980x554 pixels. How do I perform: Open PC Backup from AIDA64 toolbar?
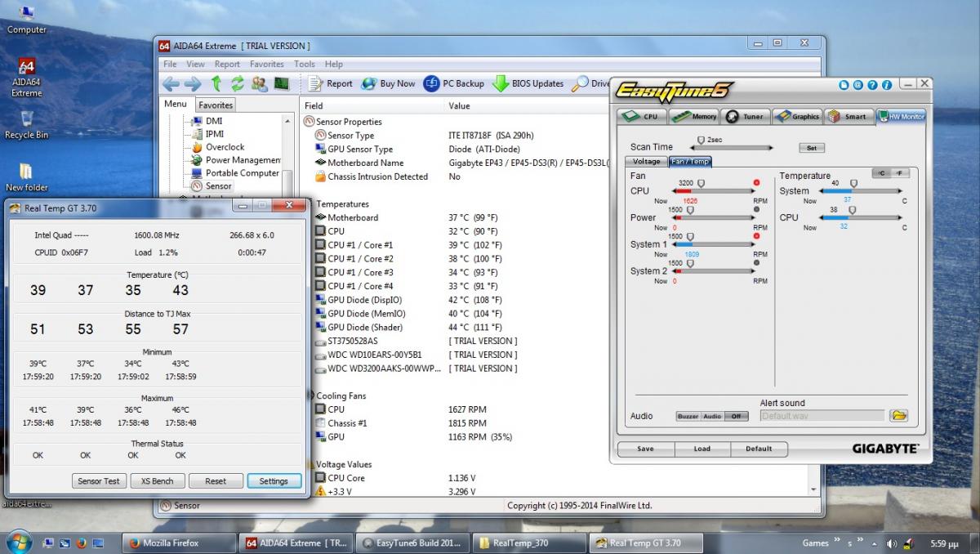[x=454, y=83]
